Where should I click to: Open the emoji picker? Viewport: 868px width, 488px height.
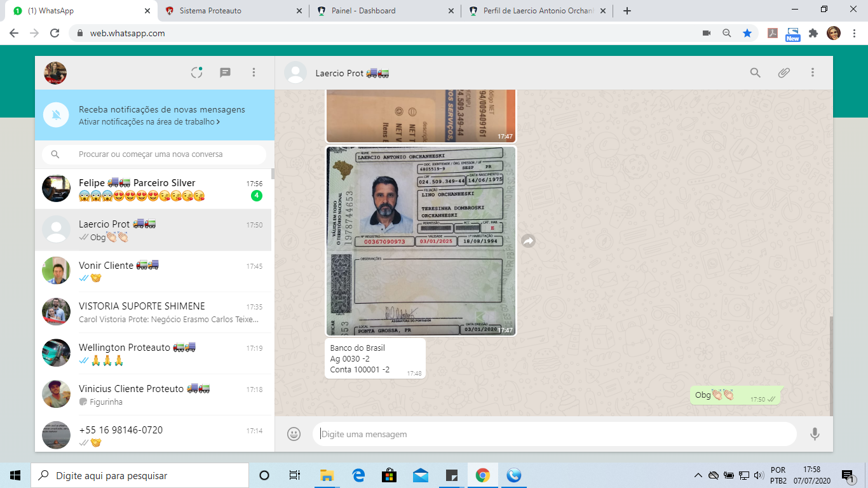[294, 434]
